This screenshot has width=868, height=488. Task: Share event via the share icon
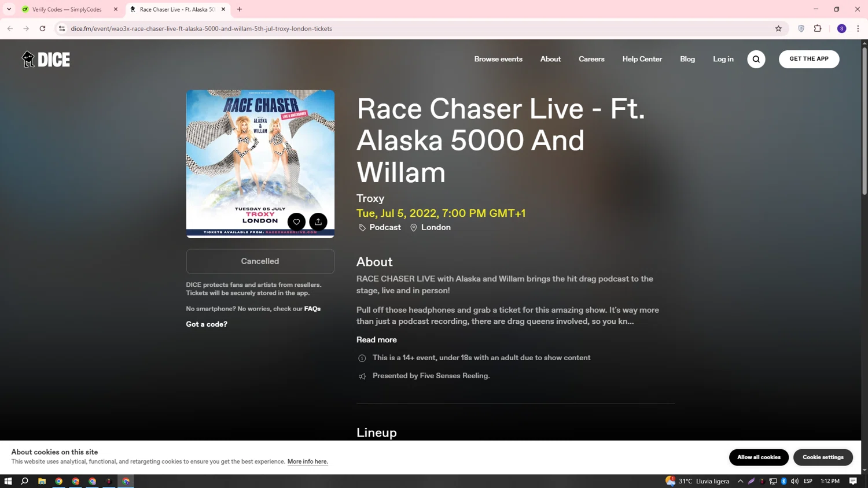[318, 221]
